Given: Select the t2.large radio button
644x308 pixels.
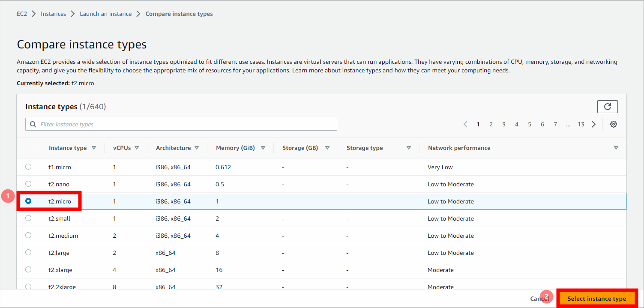Looking at the screenshot, I should coord(28,252).
